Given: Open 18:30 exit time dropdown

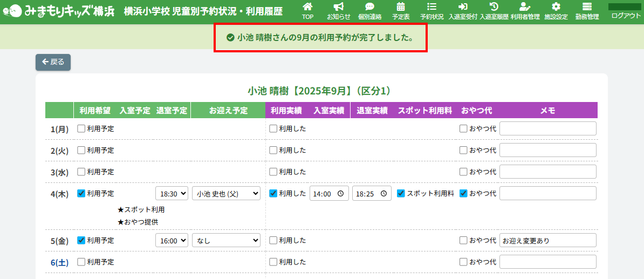Looking at the screenshot, I should pos(172,194).
